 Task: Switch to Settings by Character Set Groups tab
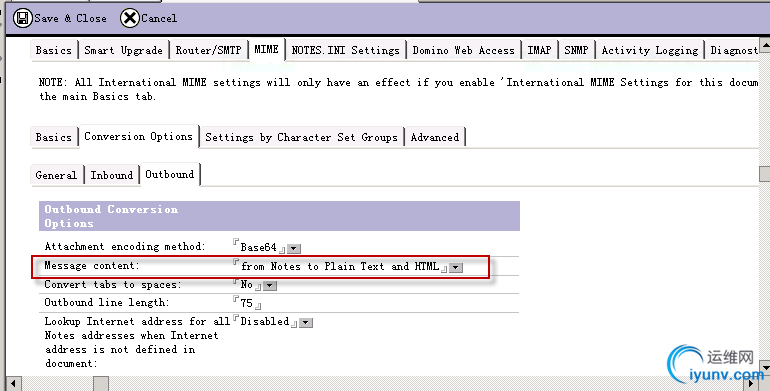coord(301,137)
